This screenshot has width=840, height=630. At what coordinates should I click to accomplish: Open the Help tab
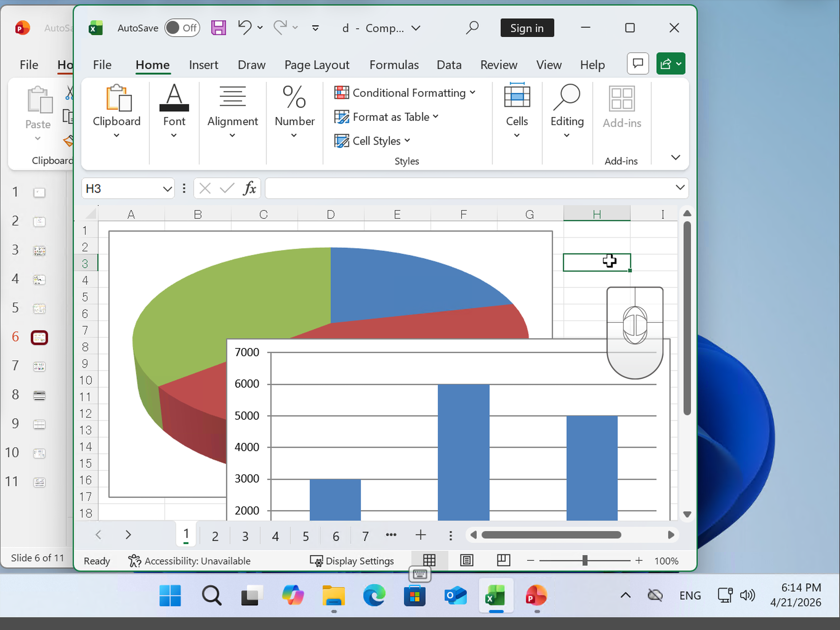pyautogui.click(x=592, y=65)
